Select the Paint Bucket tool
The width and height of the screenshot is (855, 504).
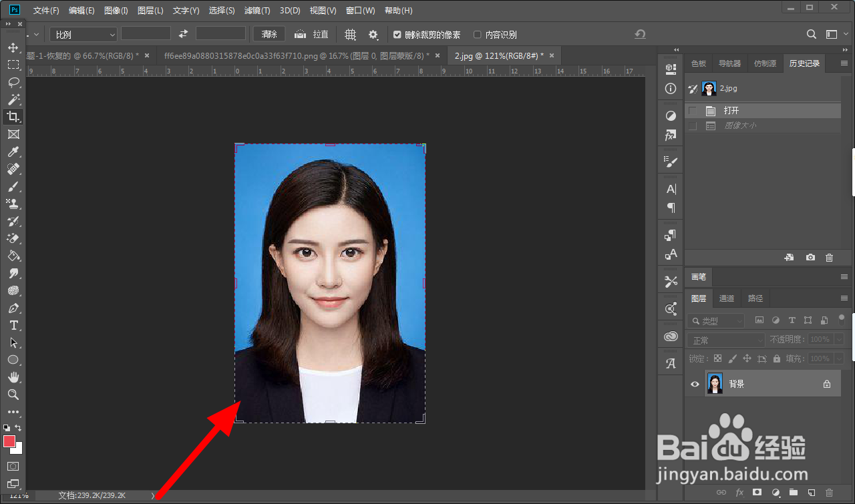[x=13, y=256]
